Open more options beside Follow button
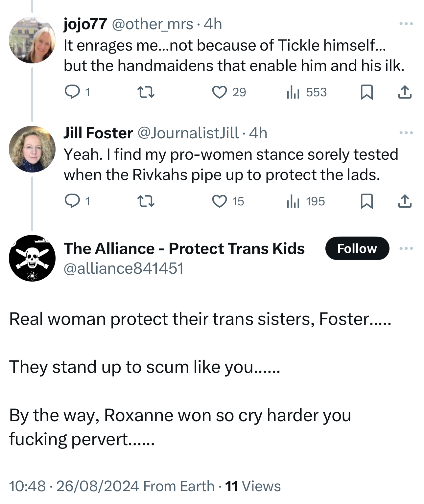 click(x=406, y=248)
